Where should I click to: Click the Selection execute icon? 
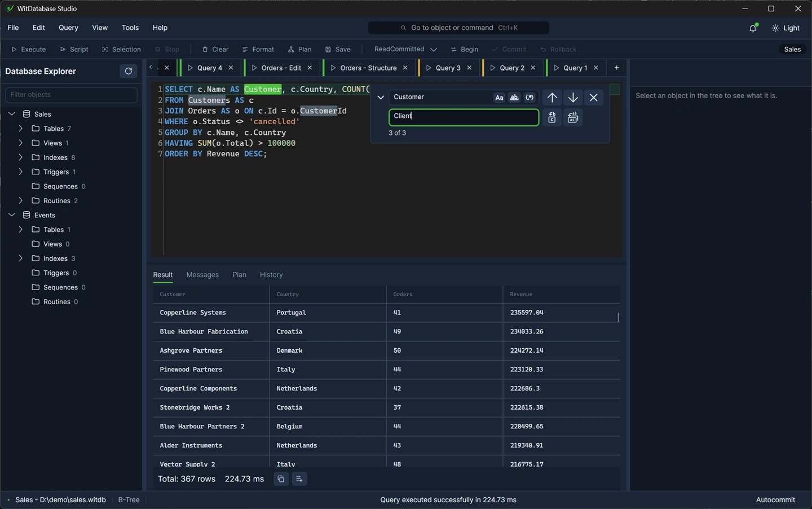click(105, 50)
